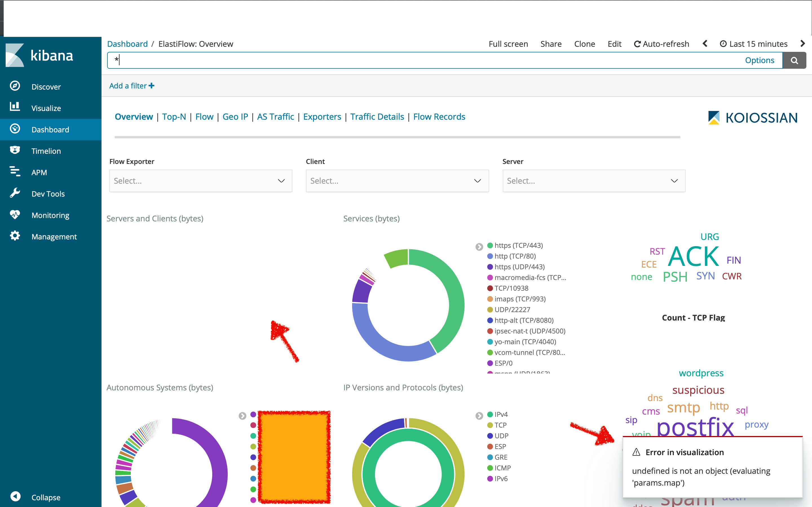Enable Auto-refresh

661,44
